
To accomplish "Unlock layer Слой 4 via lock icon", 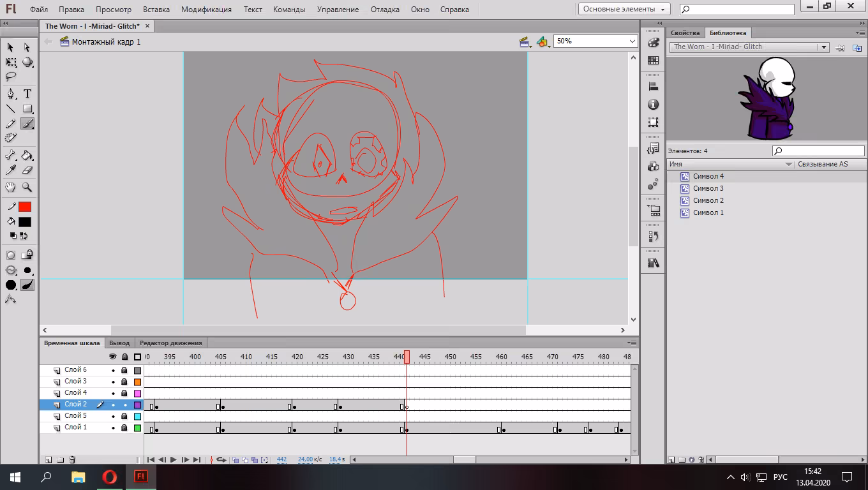I will (124, 393).
